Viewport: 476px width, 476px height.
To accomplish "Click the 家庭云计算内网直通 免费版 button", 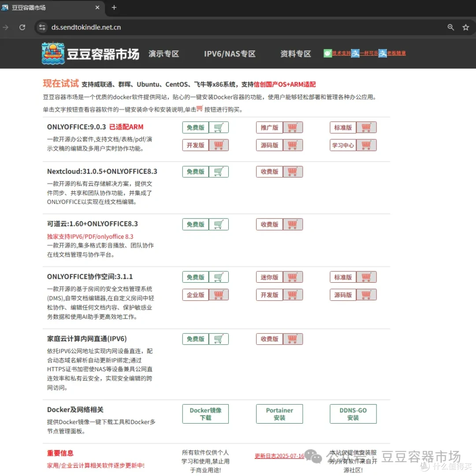I will coord(196,339).
